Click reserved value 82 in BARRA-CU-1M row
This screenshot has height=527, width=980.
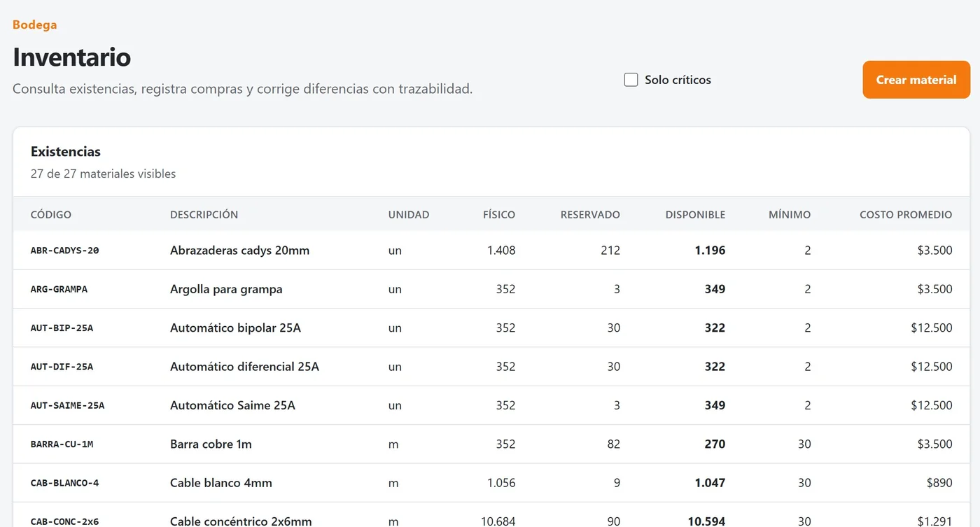tap(613, 444)
